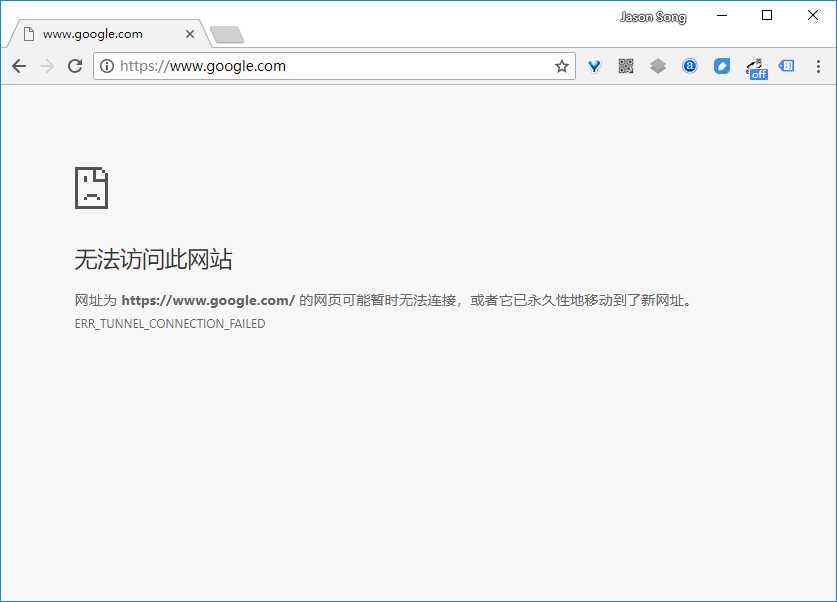Open the Alexa 'a' extension
The height and width of the screenshot is (602, 837).
[690, 66]
